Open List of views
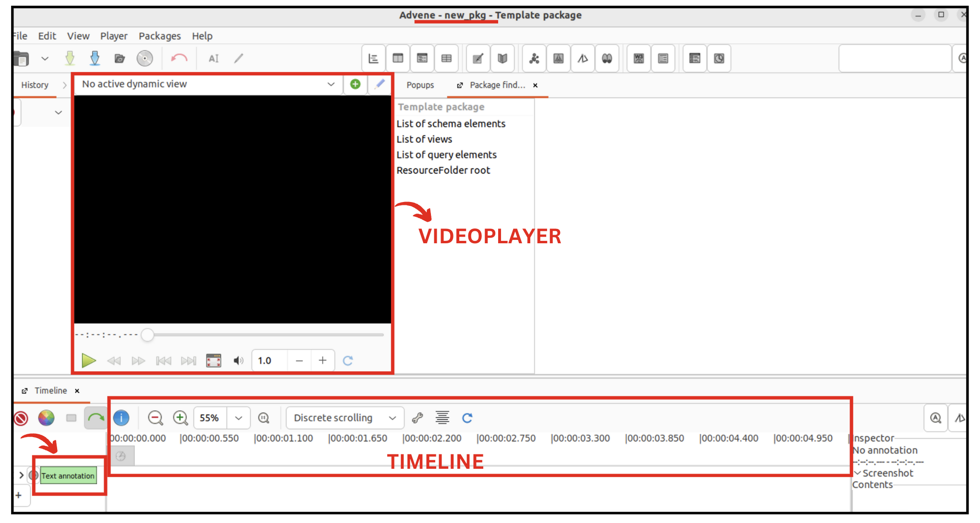Viewport: 980px width, 523px height. pos(424,139)
